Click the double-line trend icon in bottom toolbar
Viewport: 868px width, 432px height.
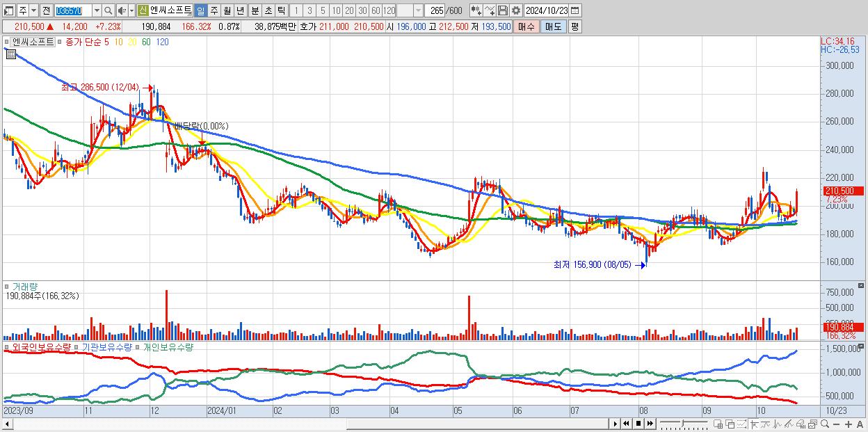[766, 424]
